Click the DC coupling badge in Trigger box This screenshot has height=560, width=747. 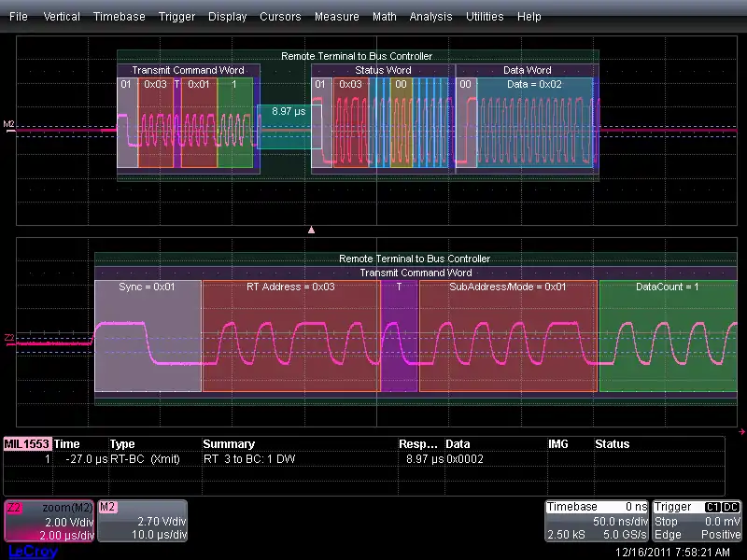[x=729, y=507]
